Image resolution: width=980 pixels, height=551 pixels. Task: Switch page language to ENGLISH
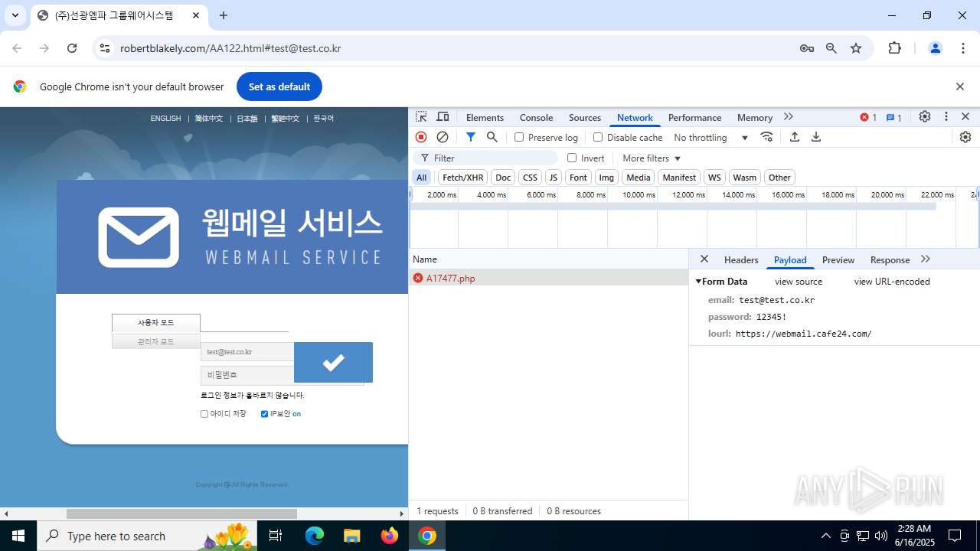165,119
